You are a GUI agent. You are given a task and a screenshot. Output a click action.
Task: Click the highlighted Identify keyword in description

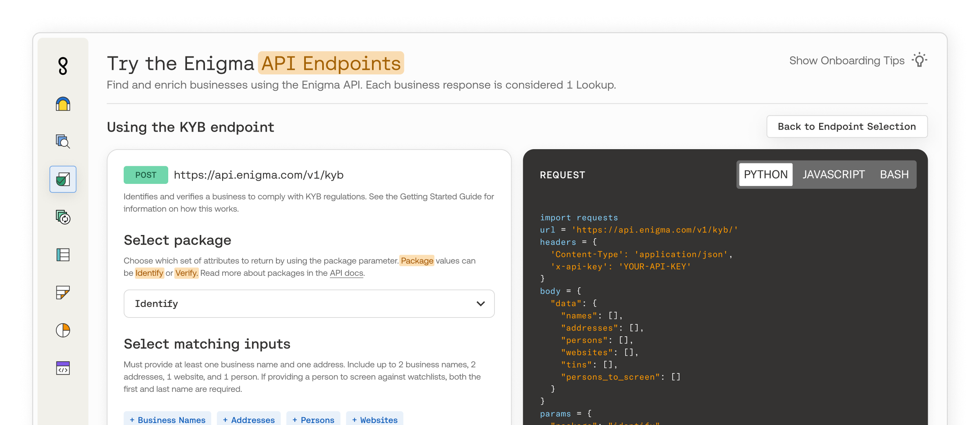pos(149,273)
